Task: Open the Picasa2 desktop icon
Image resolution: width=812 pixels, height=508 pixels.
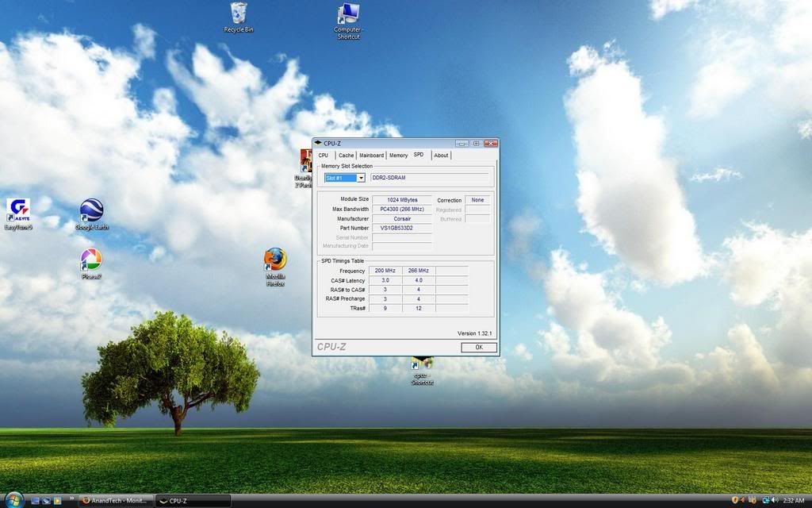Action: (91, 264)
